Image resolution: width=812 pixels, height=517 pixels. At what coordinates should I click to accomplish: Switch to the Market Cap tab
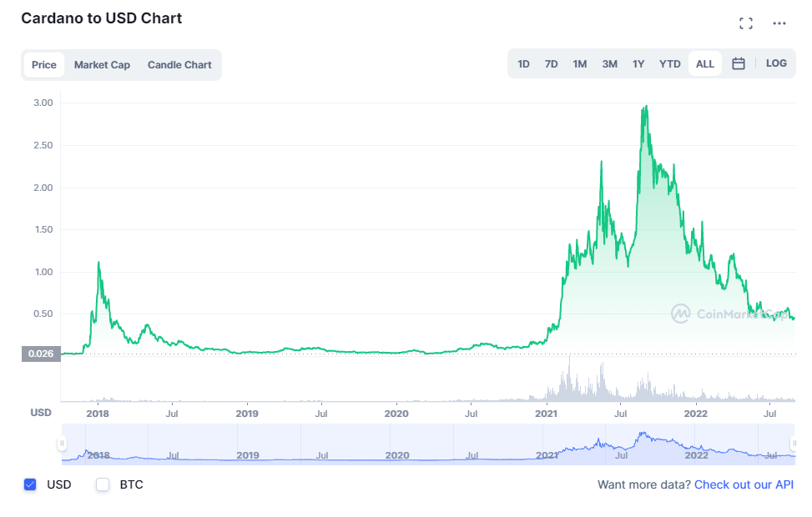click(102, 65)
